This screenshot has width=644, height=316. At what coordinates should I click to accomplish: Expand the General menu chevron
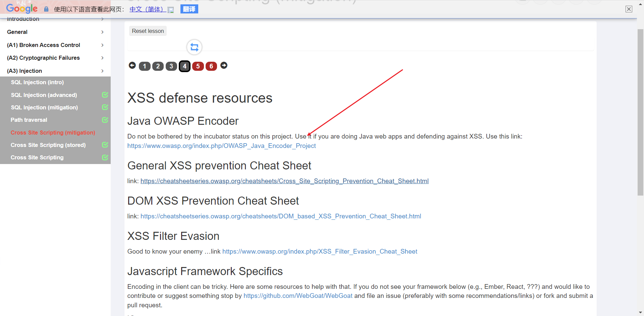coord(102,32)
